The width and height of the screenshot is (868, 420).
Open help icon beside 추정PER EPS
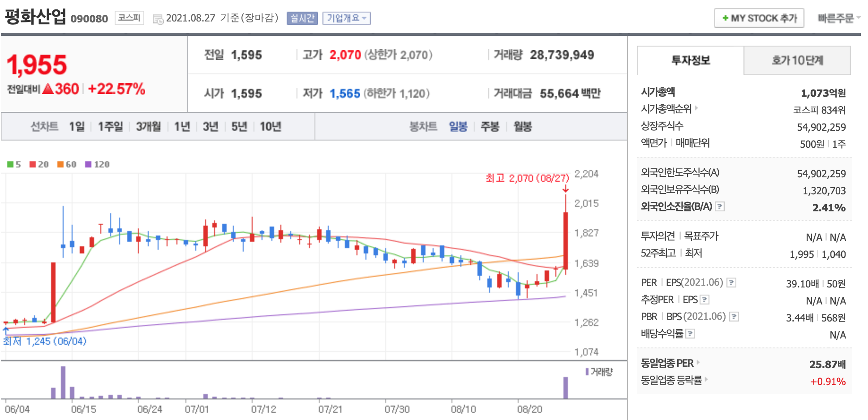click(x=705, y=300)
